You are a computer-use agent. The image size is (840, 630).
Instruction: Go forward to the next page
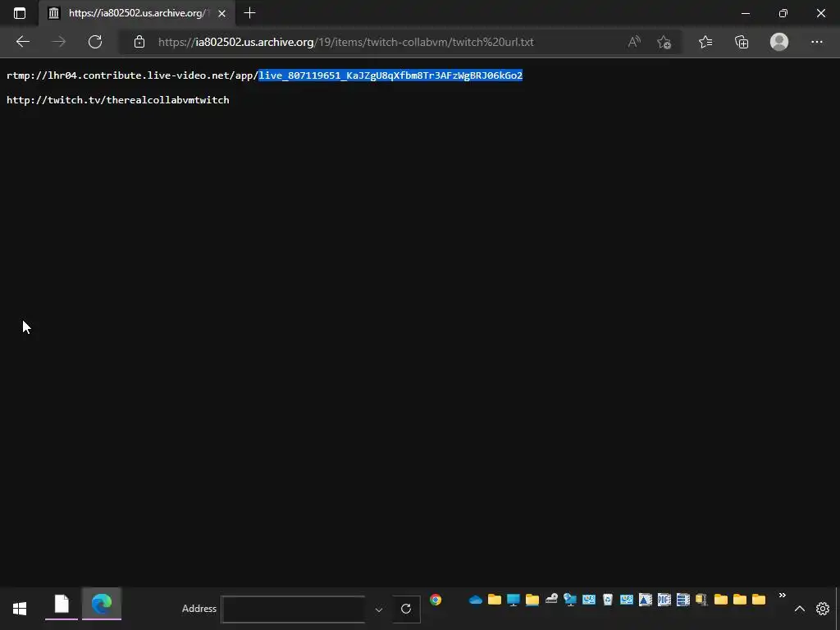point(59,42)
